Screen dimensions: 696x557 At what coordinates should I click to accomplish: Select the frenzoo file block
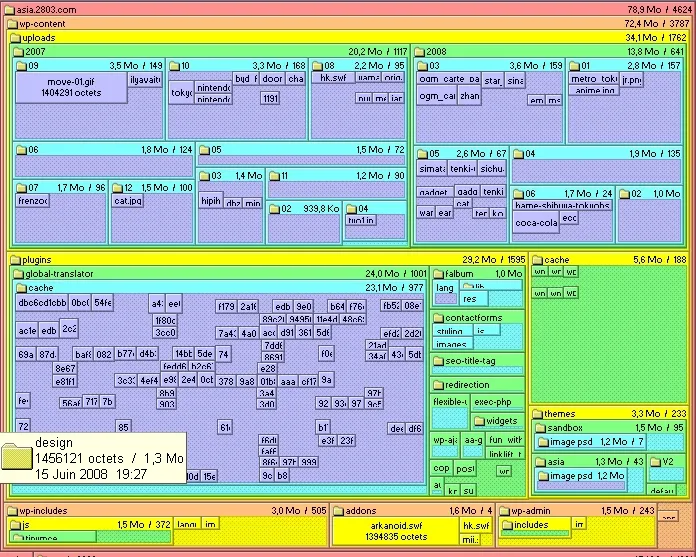[33, 201]
